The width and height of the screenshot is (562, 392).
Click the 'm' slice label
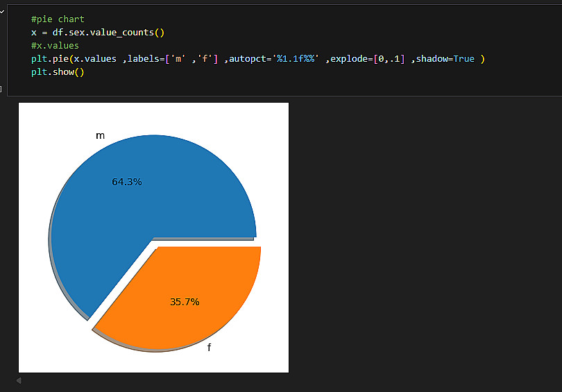click(x=101, y=135)
